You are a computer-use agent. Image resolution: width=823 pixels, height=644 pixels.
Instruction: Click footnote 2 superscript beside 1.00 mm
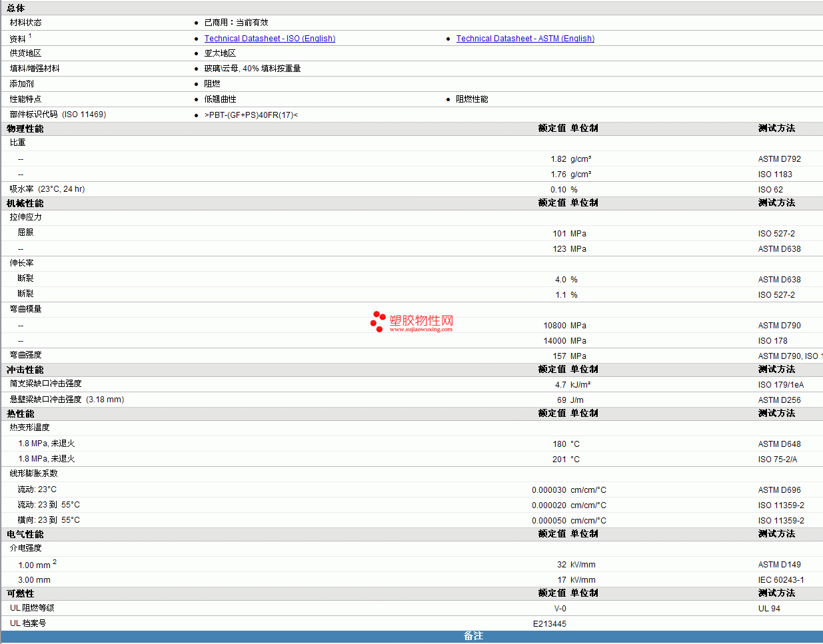pos(55,562)
